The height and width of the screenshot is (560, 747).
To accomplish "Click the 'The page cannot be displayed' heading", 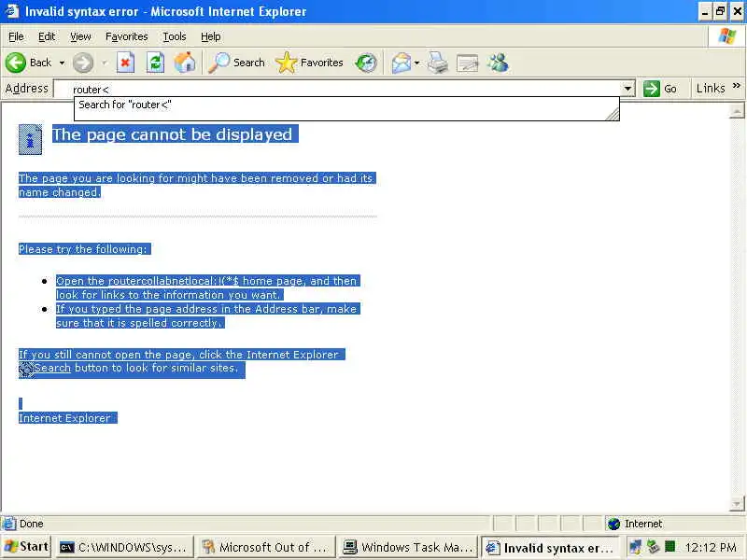I will click(x=172, y=134).
